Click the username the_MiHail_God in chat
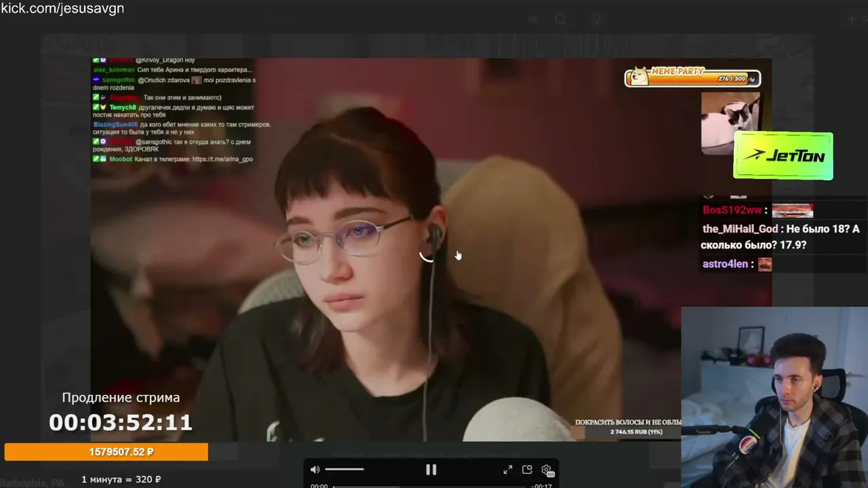The image size is (868, 488). tap(741, 229)
